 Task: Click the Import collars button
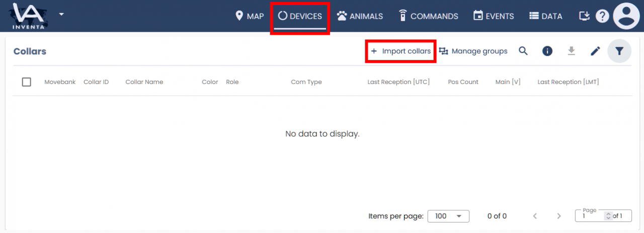(400, 51)
